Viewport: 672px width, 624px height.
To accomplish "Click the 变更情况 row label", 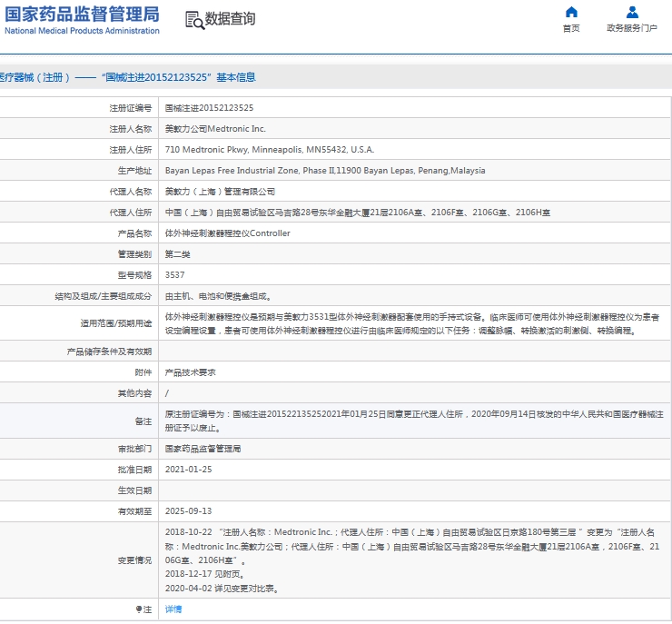I will 135,560.
